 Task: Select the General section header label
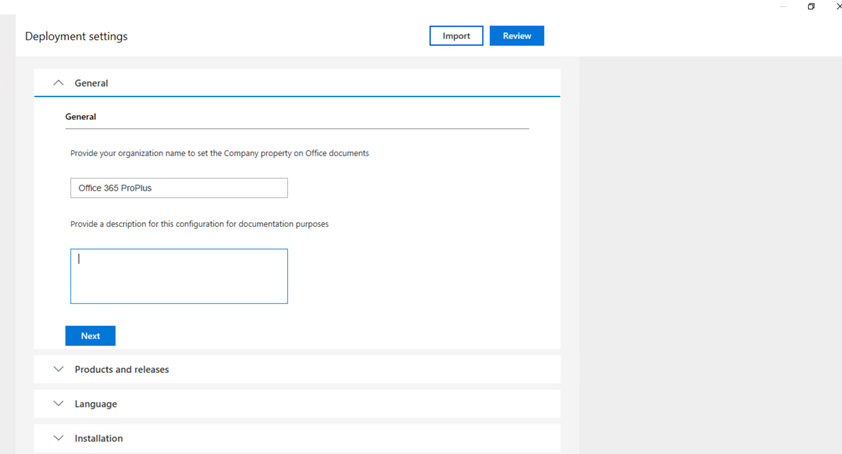tap(91, 83)
